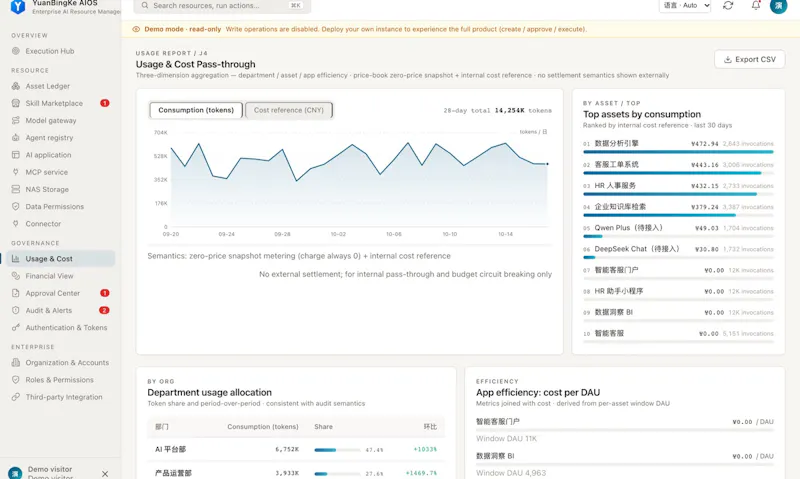Open Third-party Integration link icon
This screenshot has height=479, width=800.
coord(16,397)
